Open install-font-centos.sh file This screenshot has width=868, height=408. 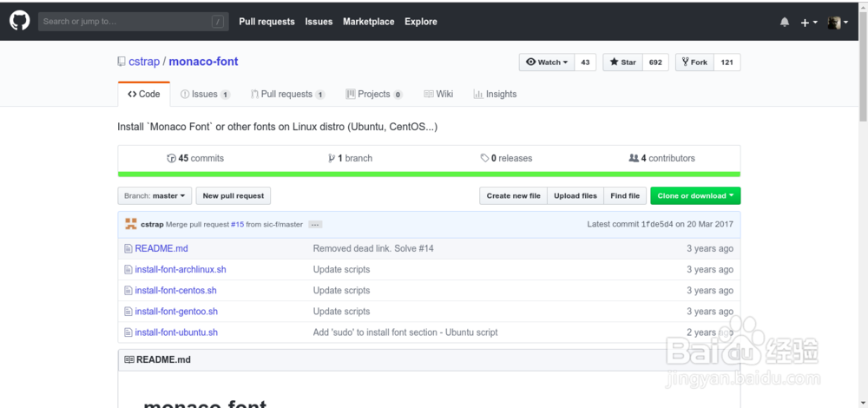coord(175,291)
